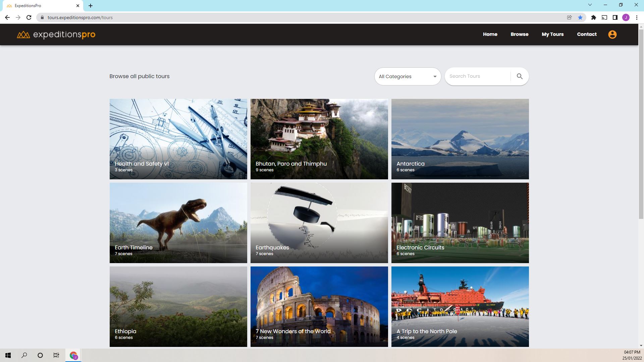Expand the All Categories dropdown
644x362 pixels.
point(408,76)
